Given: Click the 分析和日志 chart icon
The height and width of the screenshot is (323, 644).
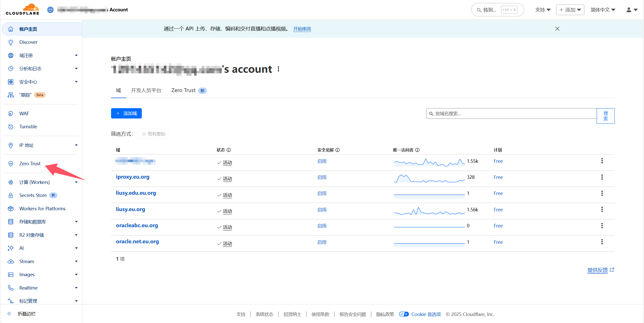Looking at the screenshot, I should click(11, 68).
